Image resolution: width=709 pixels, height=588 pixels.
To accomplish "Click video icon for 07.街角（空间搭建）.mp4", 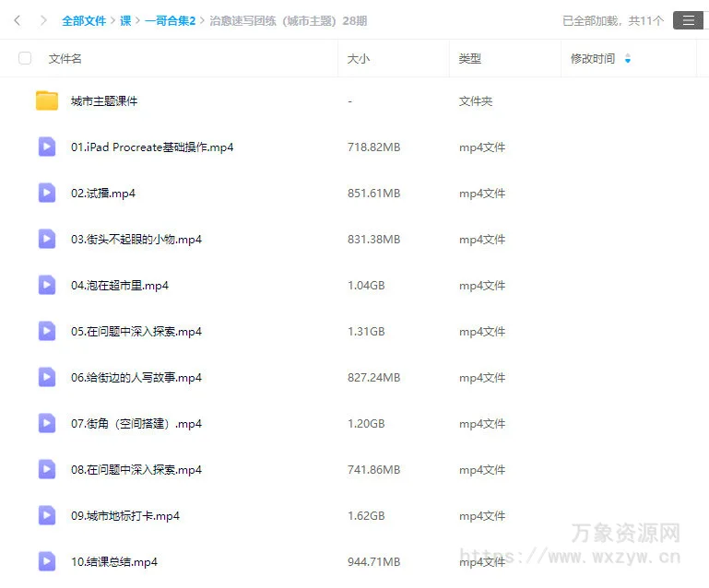I will 47,423.
